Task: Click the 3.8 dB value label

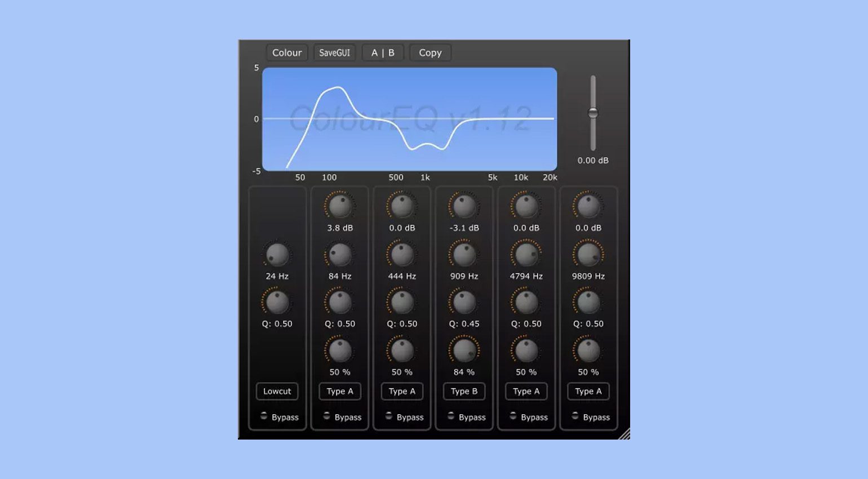Action: pos(340,228)
